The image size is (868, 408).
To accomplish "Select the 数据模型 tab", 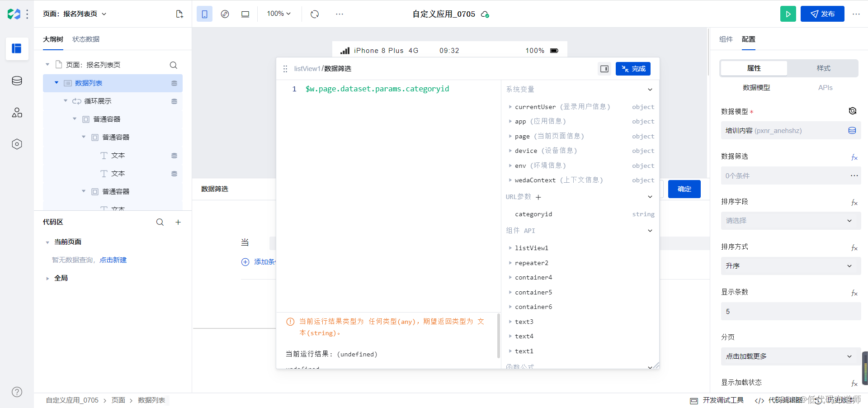I will (x=756, y=88).
